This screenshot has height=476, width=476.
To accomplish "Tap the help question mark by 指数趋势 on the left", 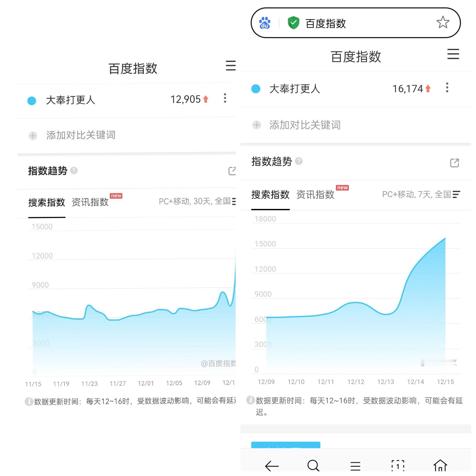I will (x=74, y=171).
